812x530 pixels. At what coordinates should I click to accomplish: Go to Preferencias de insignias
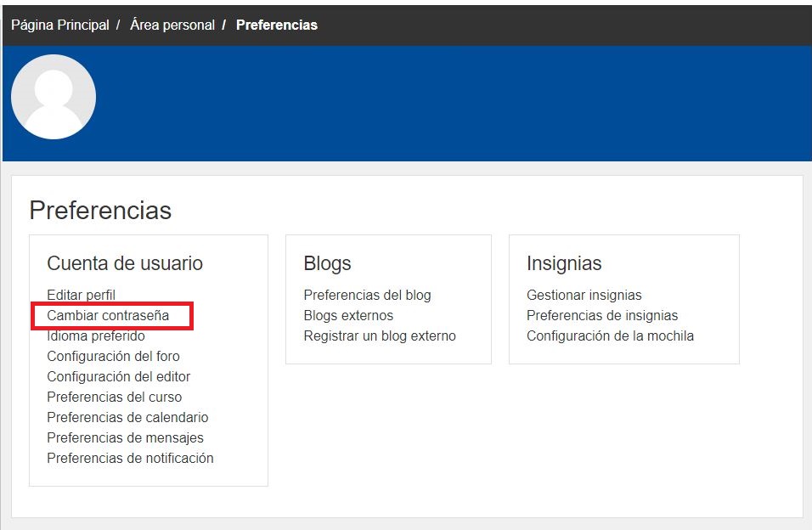point(602,315)
